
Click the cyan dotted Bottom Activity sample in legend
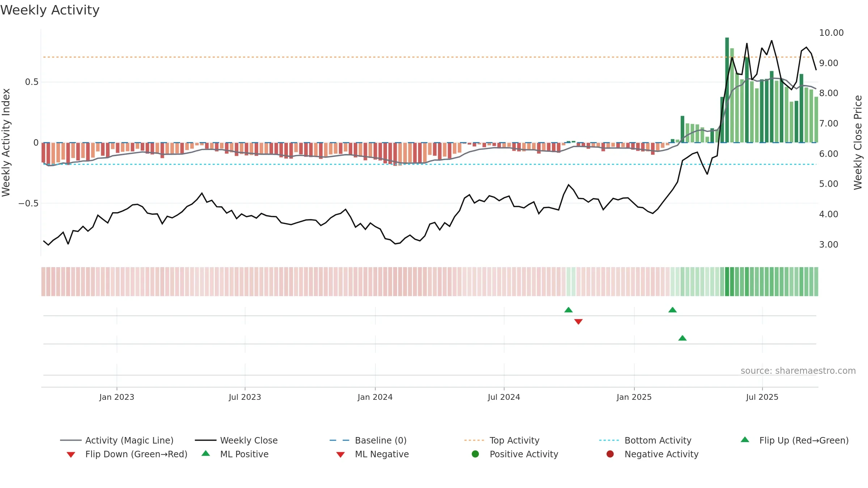[x=609, y=440]
